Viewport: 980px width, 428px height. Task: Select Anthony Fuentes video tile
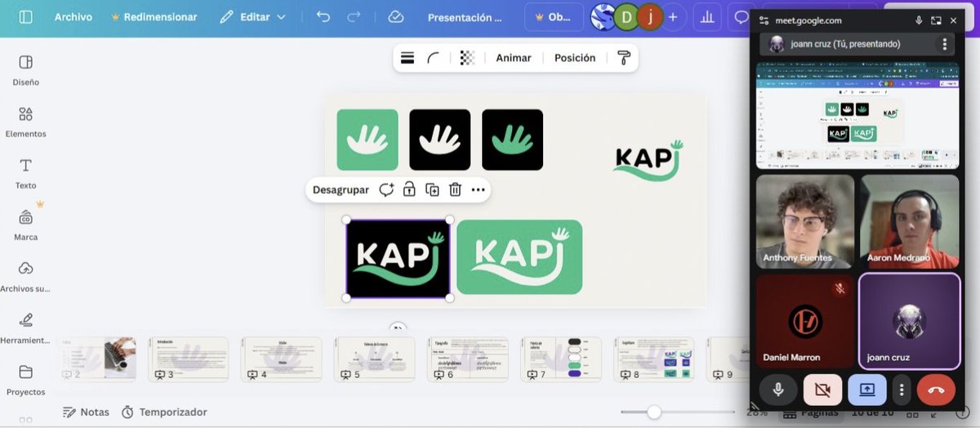[x=805, y=221]
